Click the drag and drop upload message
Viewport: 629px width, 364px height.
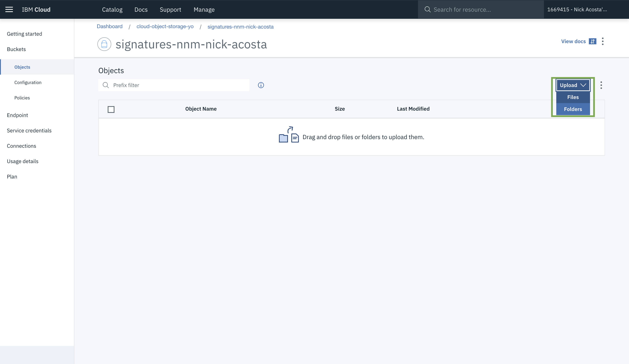(363, 137)
